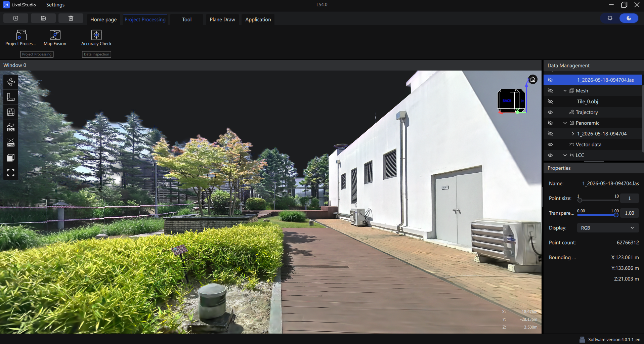Image resolution: width=644 pixels, height=344 pixels.
Task: Open the Map Fusion tool
Action: [55, 38]
